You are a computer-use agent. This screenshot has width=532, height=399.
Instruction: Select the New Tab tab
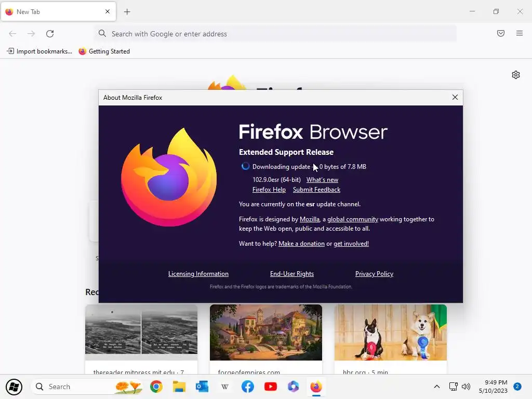click(58, 11)
